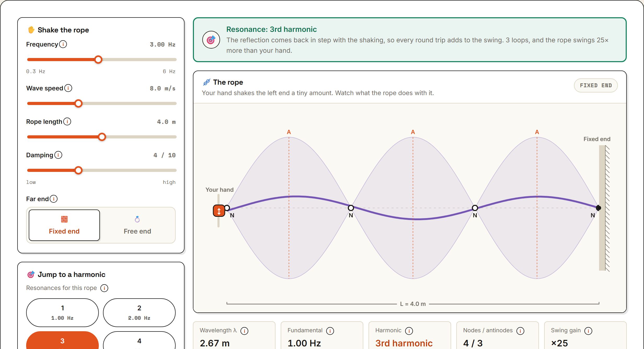The width and height of the screenshot is (644, 349).
Task: Select the highlighted harmonic 3 button
Action: click(62, 340)
